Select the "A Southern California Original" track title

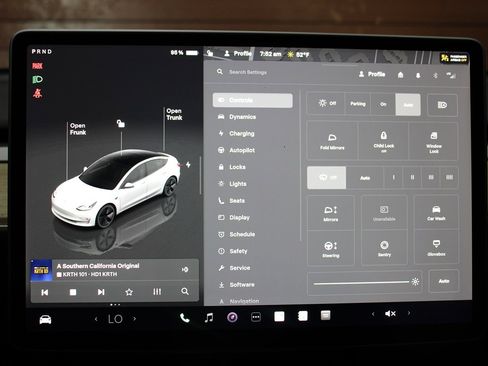[x=98, y=266]
